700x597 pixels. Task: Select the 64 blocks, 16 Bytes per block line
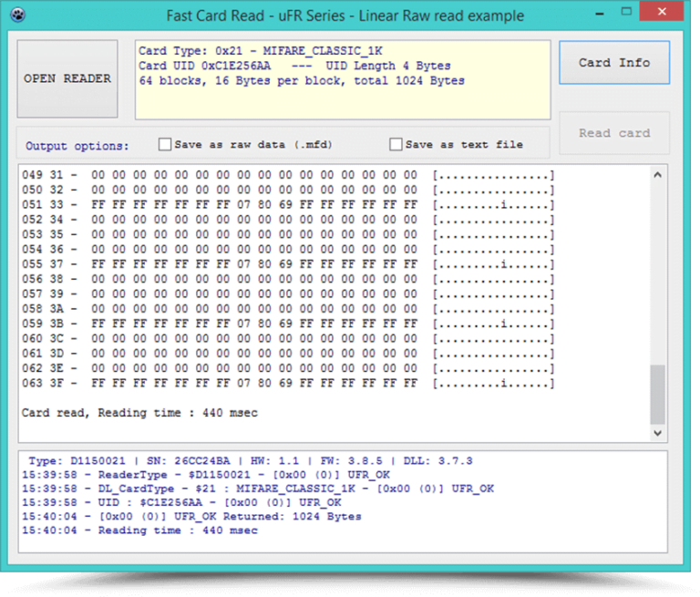pos(302,81)
